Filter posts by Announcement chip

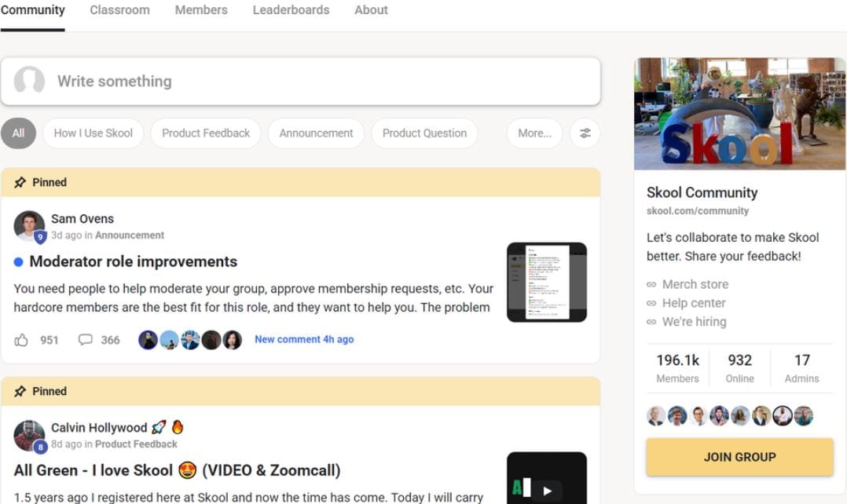(316, 133)
